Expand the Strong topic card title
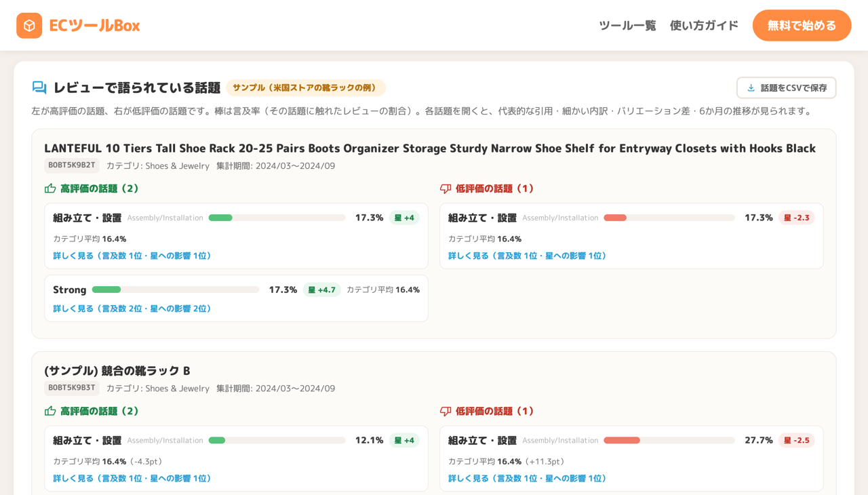 coord(70,290)
